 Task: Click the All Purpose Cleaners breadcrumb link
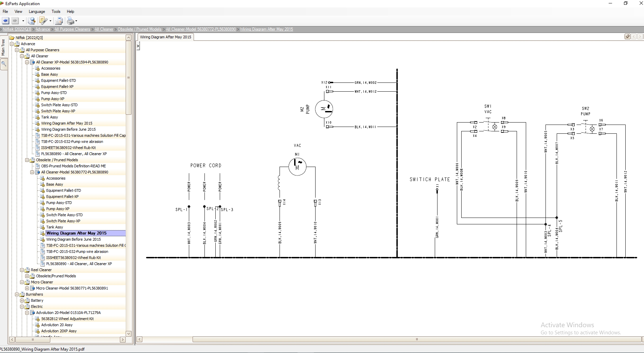coord(72,29)
